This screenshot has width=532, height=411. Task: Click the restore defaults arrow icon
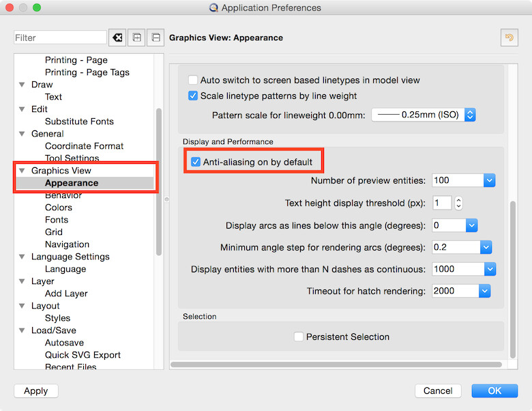pos(509,38)
